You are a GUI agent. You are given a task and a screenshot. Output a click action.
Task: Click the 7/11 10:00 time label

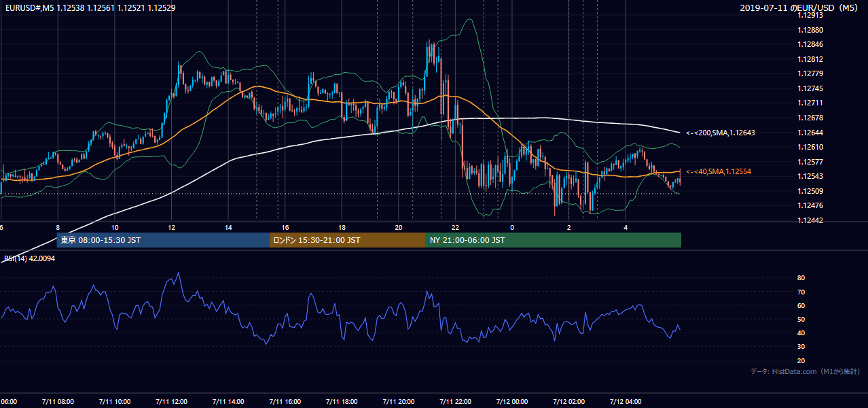[115, 402]
